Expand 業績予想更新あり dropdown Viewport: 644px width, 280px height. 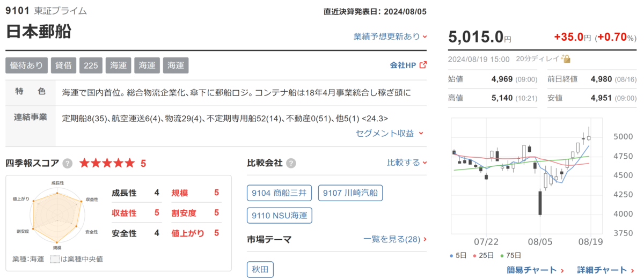point(390,36)
